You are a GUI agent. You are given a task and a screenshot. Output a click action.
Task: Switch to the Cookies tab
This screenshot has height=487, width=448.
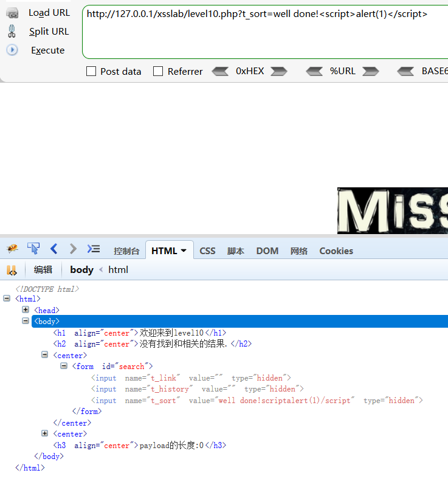pos(336,251)
